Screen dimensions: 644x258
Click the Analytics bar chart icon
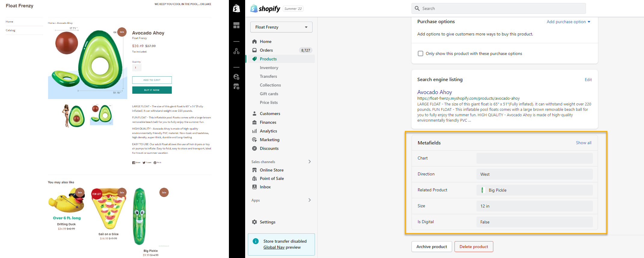(254, 131)
